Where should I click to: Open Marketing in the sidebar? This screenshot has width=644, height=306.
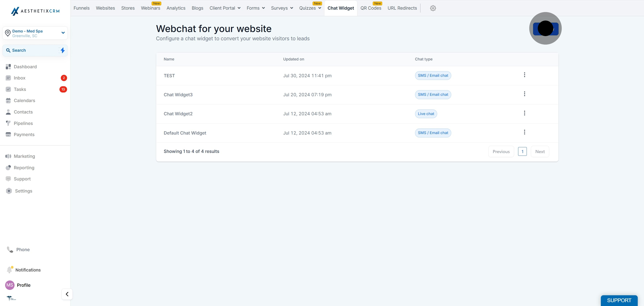click(x=24, y=156)
